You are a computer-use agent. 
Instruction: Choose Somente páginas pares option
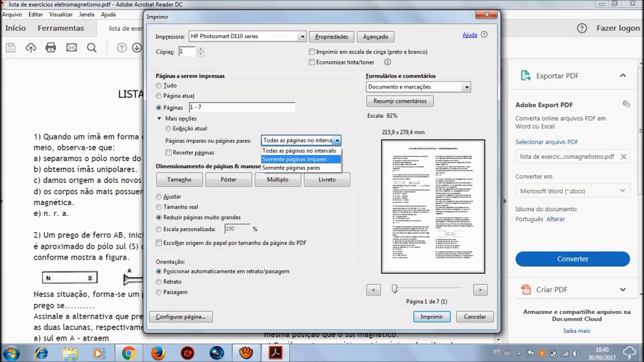(x=301, y=168)
